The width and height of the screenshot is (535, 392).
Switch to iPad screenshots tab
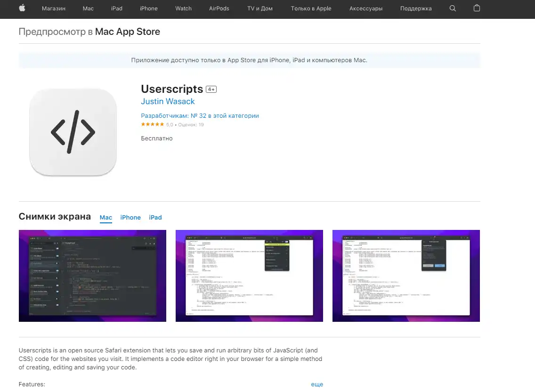coord(155,218)
